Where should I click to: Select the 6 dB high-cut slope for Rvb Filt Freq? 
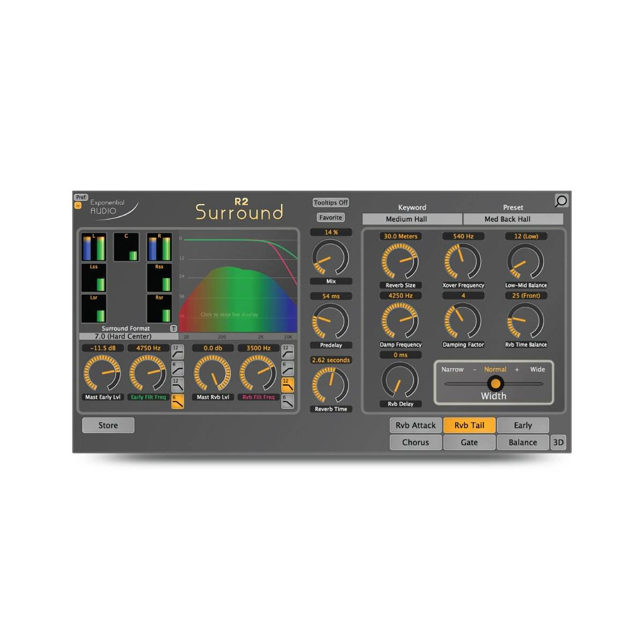click(x=288, y=401)
